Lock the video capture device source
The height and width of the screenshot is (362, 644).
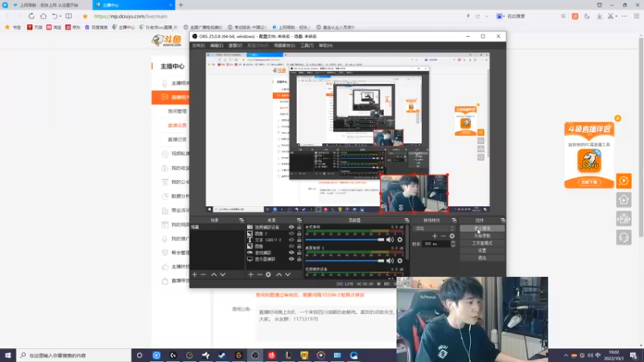[299, 227]
